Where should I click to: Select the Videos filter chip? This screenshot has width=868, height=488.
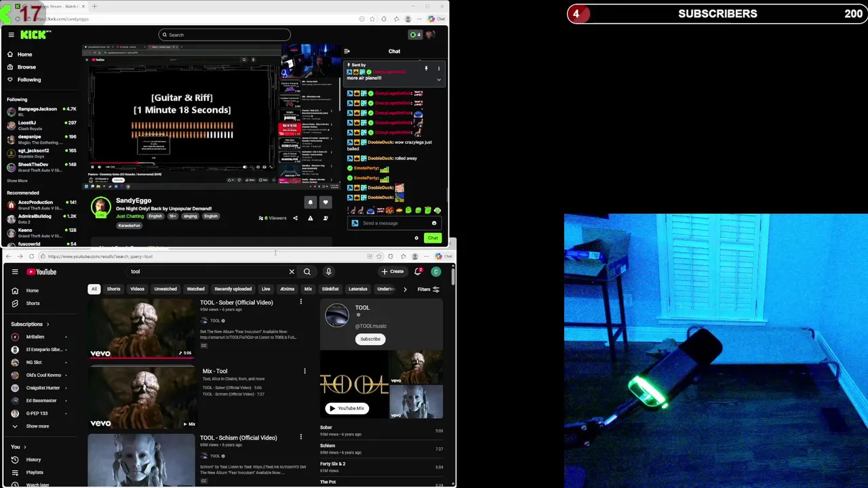coord(137,289)
